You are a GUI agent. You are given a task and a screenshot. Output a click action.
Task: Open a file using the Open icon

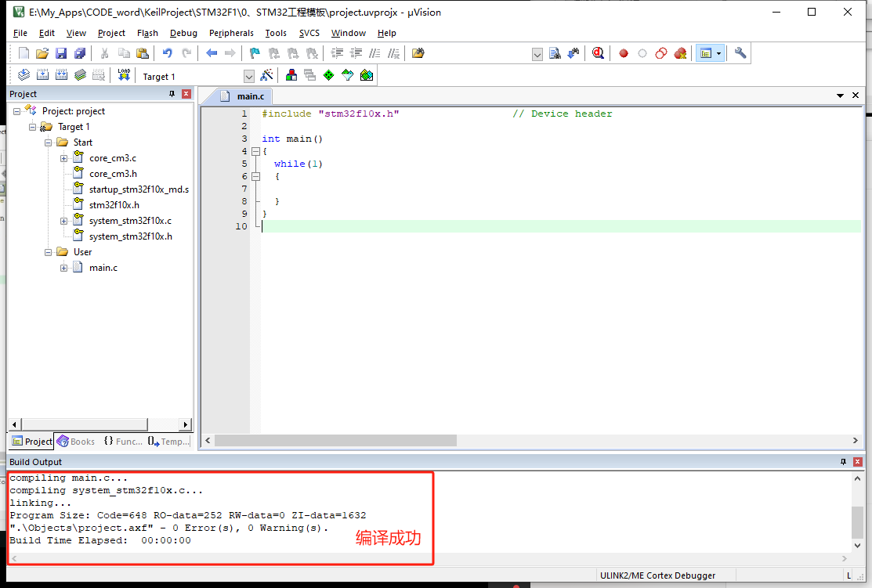42,53
